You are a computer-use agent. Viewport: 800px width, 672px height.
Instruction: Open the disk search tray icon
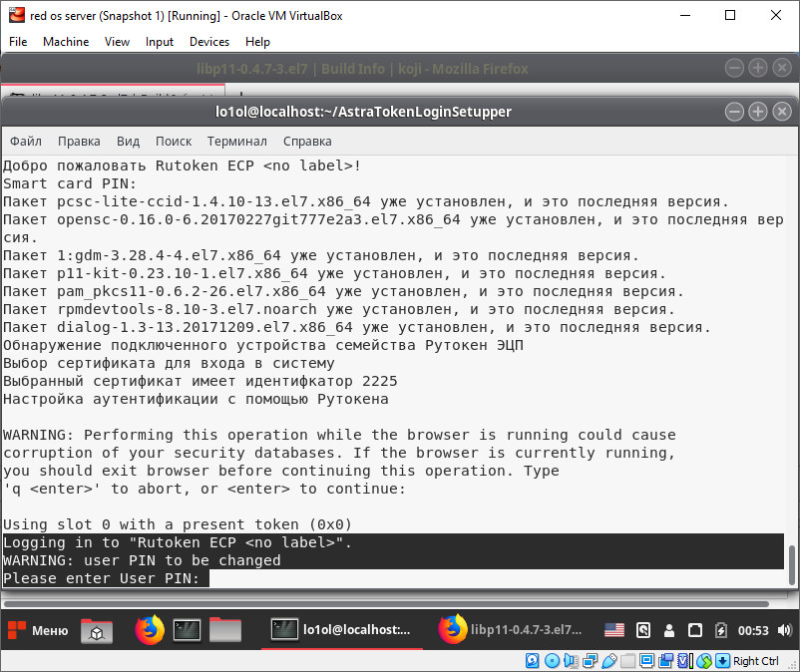643,631
